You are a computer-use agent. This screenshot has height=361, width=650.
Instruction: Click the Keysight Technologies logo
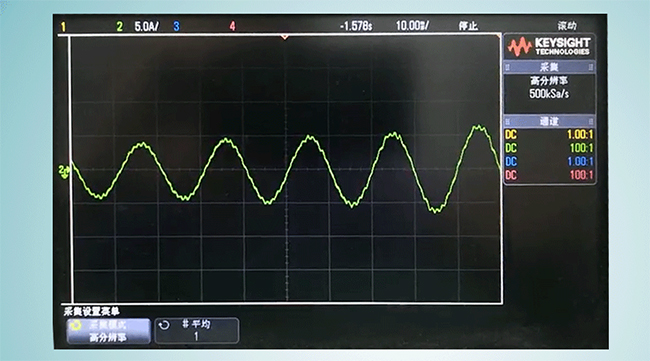549,46
